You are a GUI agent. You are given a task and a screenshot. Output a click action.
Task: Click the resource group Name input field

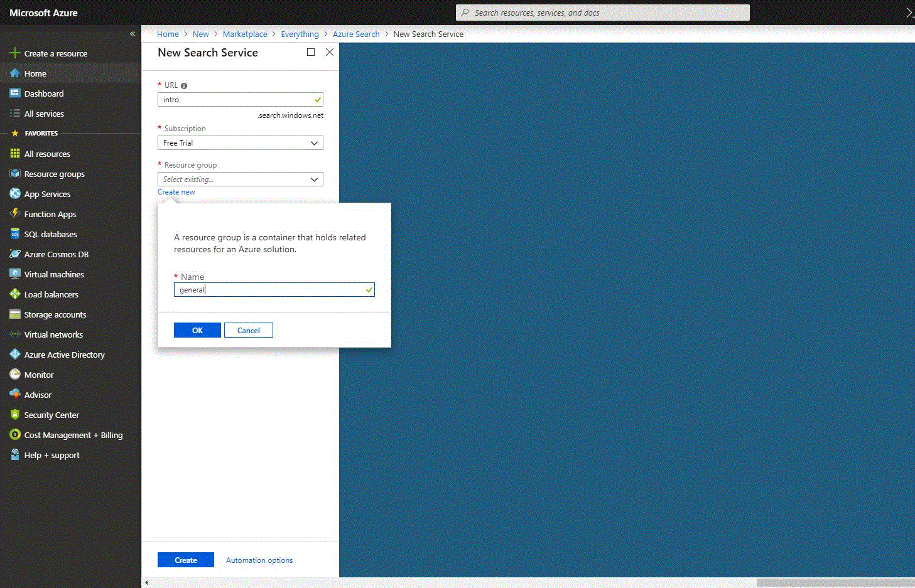coord(274,289)
